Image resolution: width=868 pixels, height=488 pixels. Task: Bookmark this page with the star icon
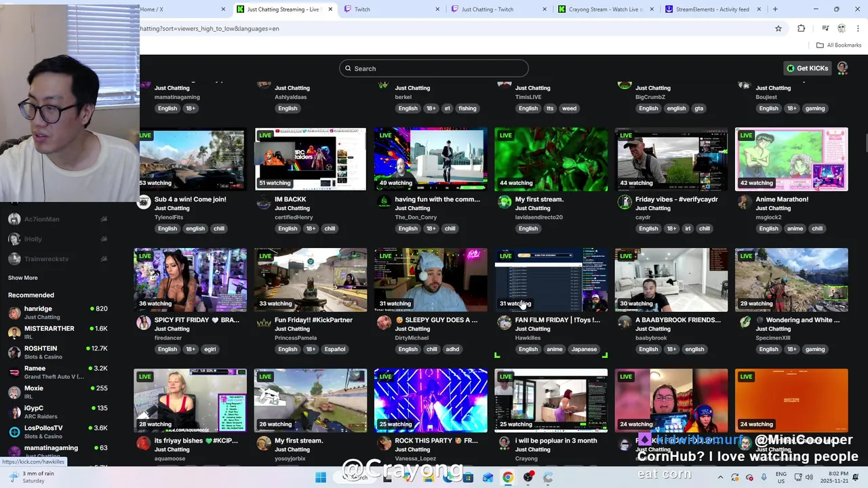[x=778, y=28]
